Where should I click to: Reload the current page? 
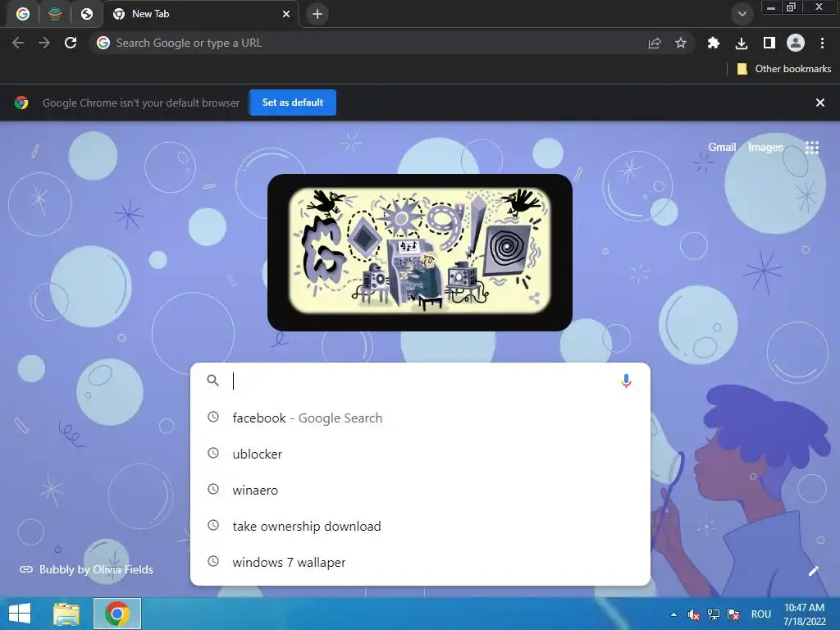(71, 43)
